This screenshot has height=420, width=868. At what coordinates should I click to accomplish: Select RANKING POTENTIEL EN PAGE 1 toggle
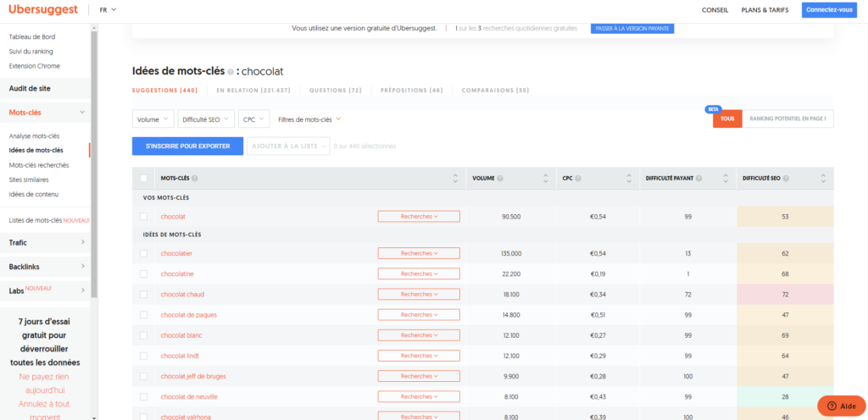pos(787,119)
